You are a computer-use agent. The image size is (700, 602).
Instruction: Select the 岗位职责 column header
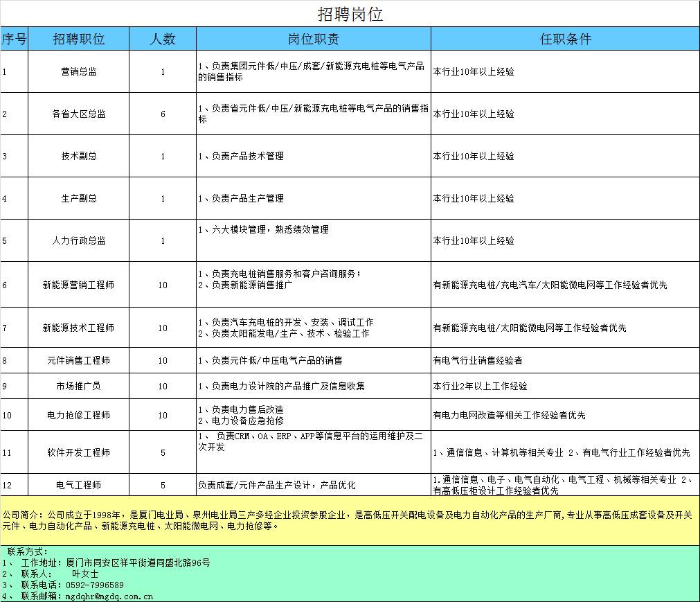pyautogui.click(x=313, y=39)
